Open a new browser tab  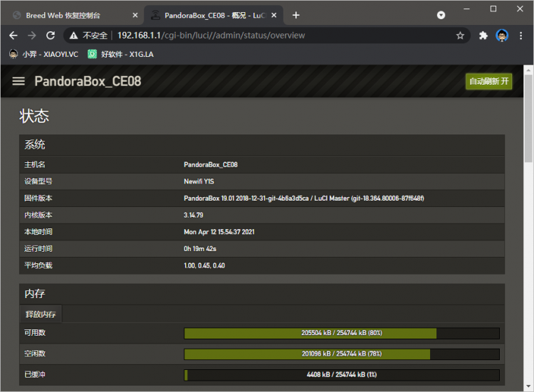(296, 15)
